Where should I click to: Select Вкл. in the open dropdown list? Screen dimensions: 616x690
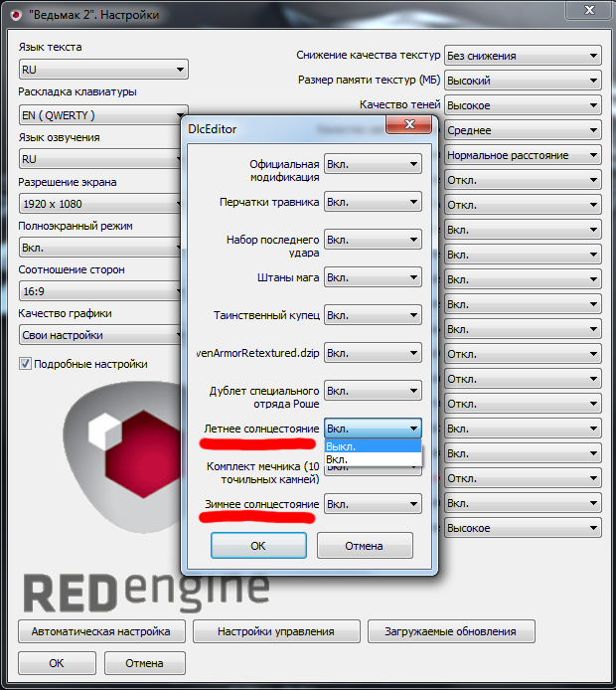point(373,459)
